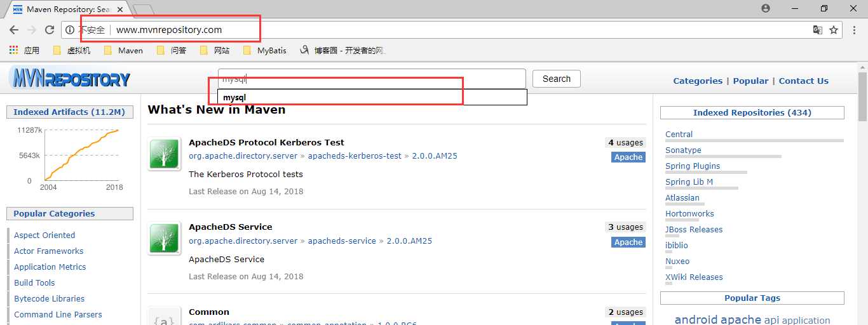
Task: Click the ApacheDS Protocol Kerberos Test tree icon
Action: point(164,154)
